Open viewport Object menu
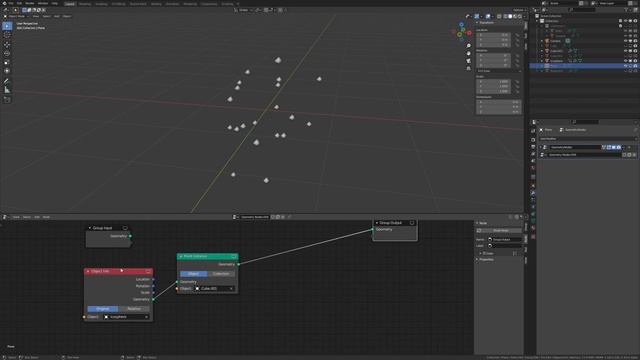640x360 pixels. click(67, 16)
